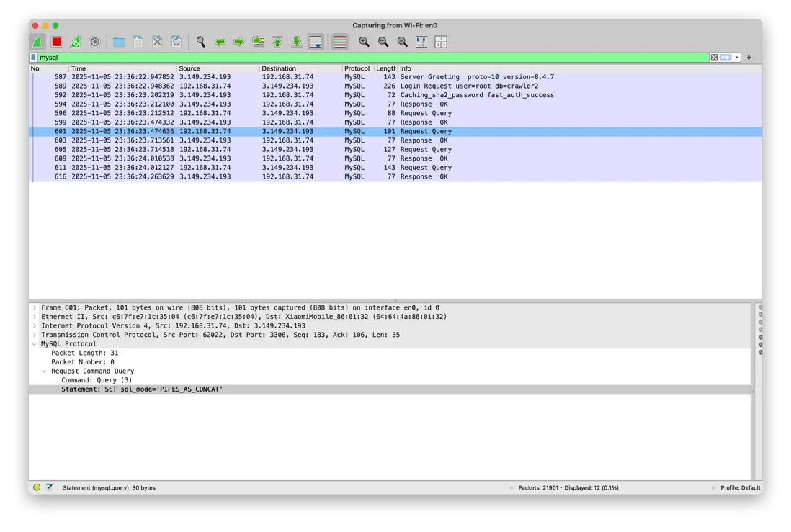Sort by the Time column header
The width and height of the screenshot is (791, 532).
pos(122,68)
